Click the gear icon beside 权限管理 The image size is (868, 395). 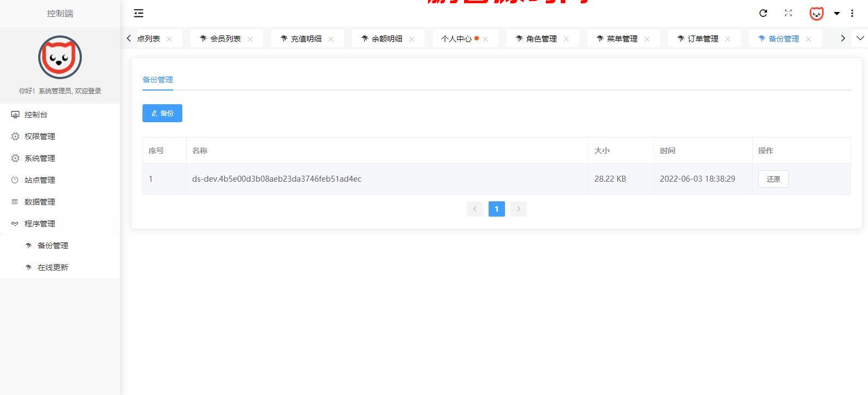click(15, 136)
